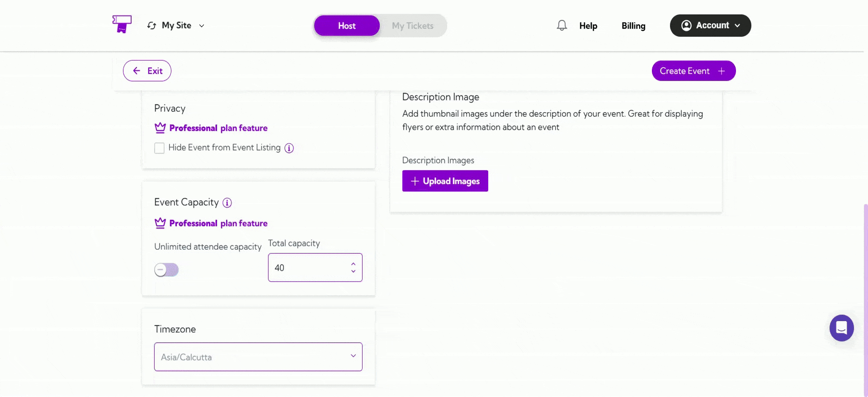Increase total capacity with up arrow
This screenshot has height=397, width=868.
coord(353,264)
